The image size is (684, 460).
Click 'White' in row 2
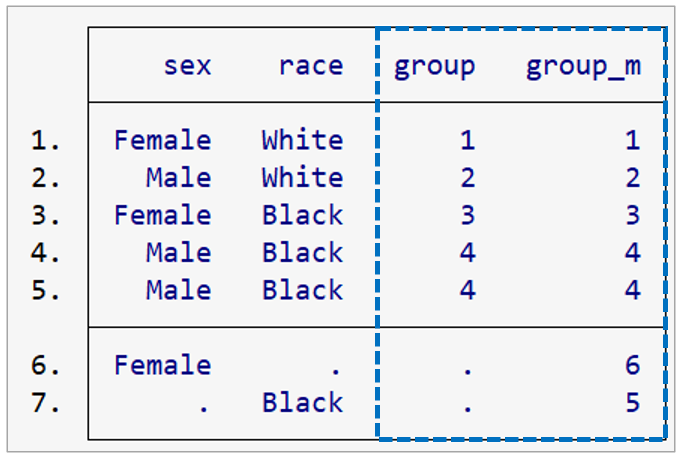click(x=302, y=178)
